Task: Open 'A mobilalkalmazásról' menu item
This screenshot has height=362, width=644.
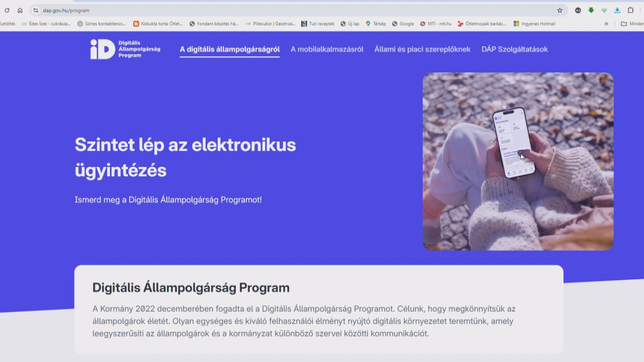Action: point(327,49)
